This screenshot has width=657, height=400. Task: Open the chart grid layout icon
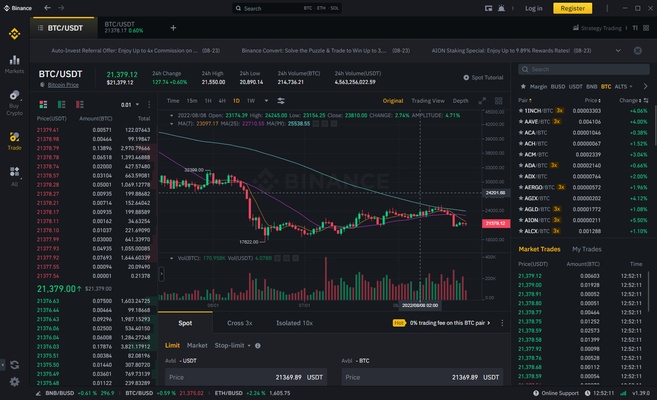pos(498,101)
